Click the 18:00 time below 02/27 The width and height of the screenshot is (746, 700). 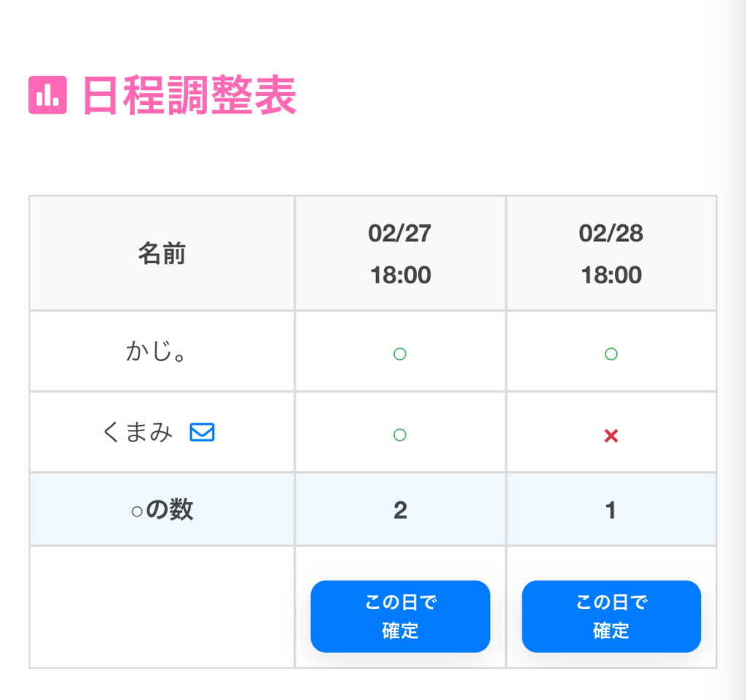(x=400, y=275)
